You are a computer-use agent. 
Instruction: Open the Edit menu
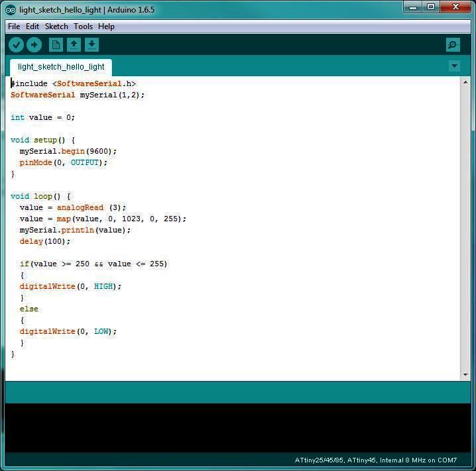point(32,26)
